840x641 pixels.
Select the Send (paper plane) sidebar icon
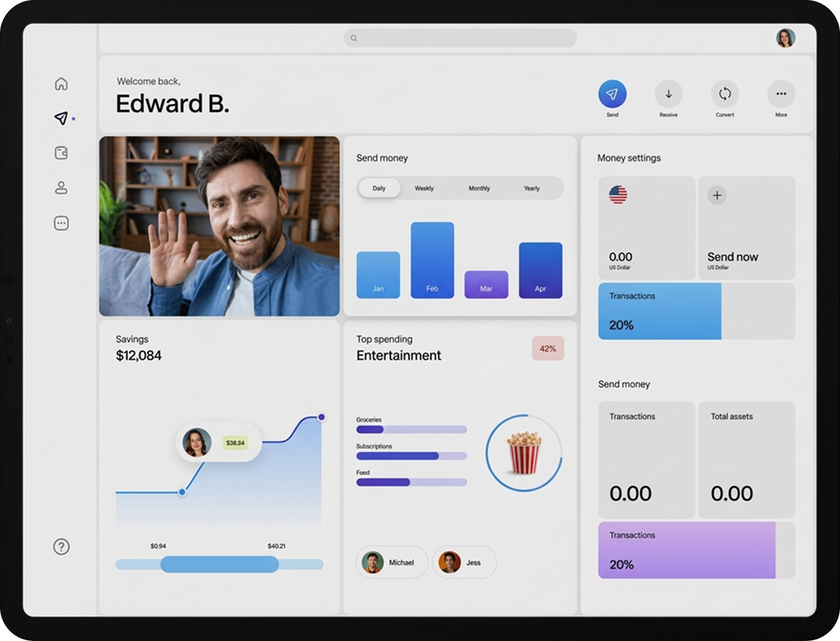(61, 118)
